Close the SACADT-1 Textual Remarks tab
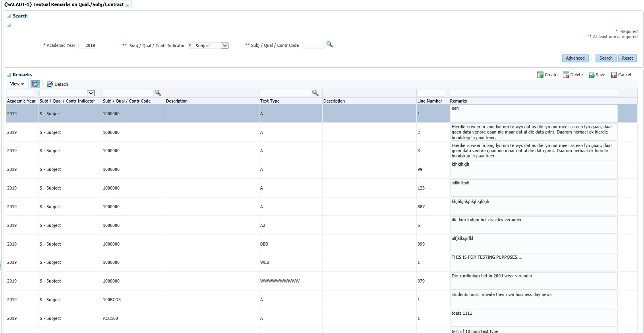This screenshot has height=333, width=644. click(x=127, y=5)
